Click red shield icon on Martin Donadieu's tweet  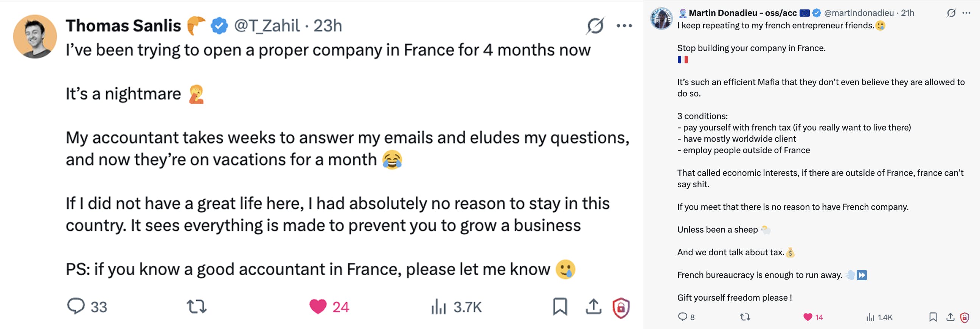click(x=964, y=317)
